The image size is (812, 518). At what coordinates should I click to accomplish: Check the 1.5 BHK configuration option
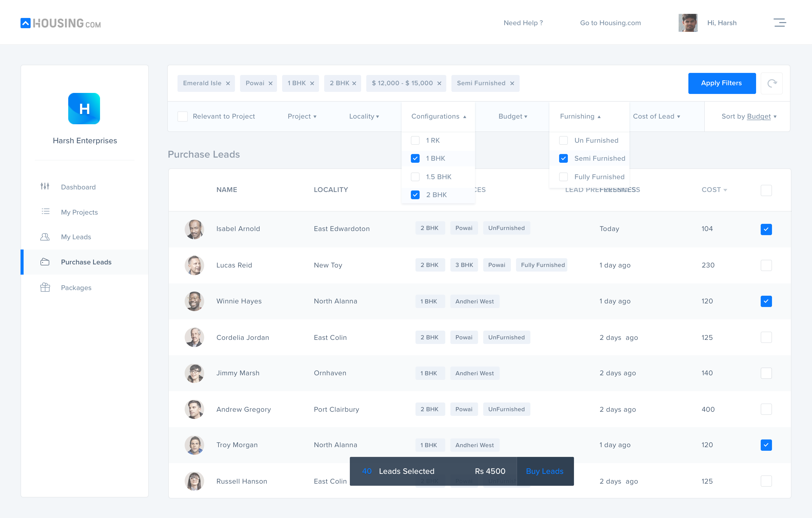coord(415,177)
